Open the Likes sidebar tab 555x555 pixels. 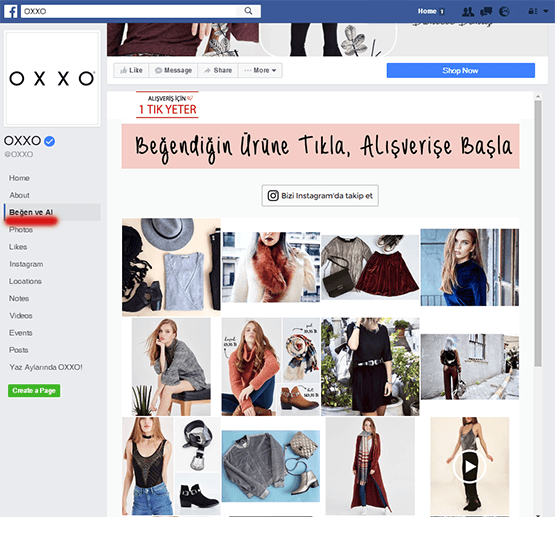coord(18,247)
